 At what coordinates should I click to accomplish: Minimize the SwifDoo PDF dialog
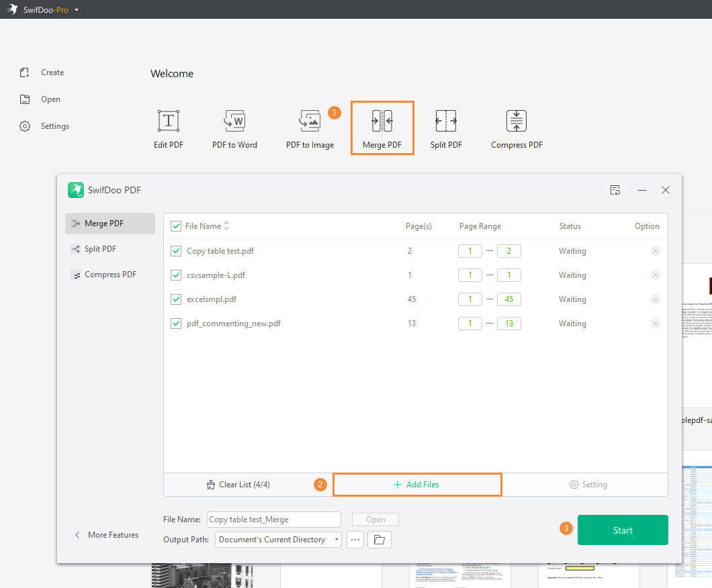pos(642,190)
